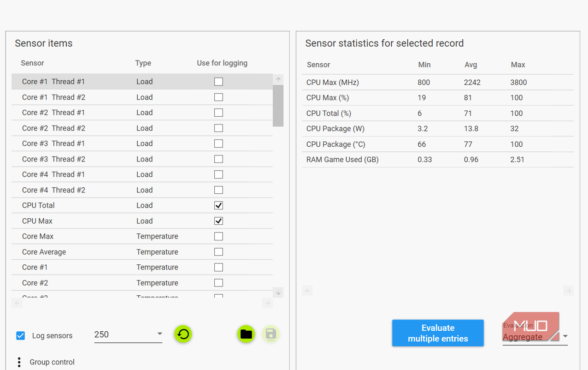Click sensor list scroll down arrow
The width and height of the screenshot is (588, 370).
click(x=278, y=292)
